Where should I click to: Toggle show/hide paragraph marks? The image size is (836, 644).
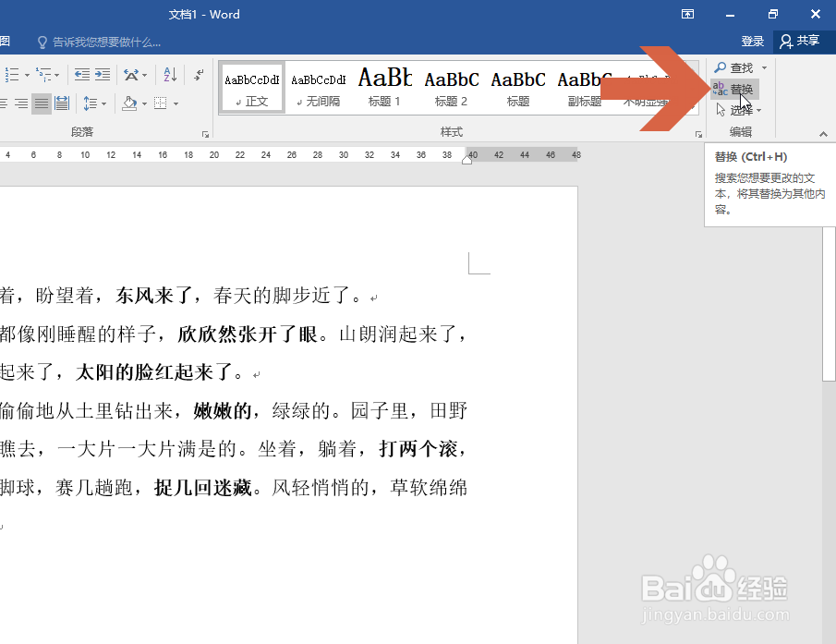199,75
